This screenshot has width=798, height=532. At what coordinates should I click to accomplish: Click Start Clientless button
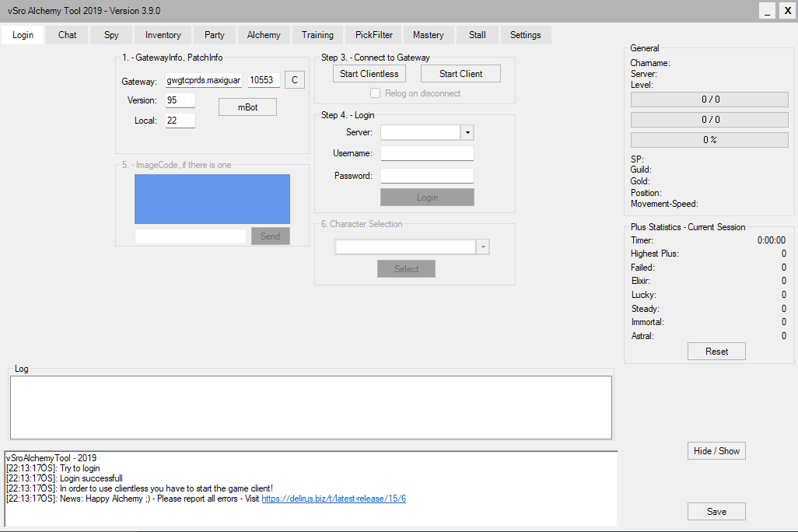pyautogui.click(x=369, y=74)
